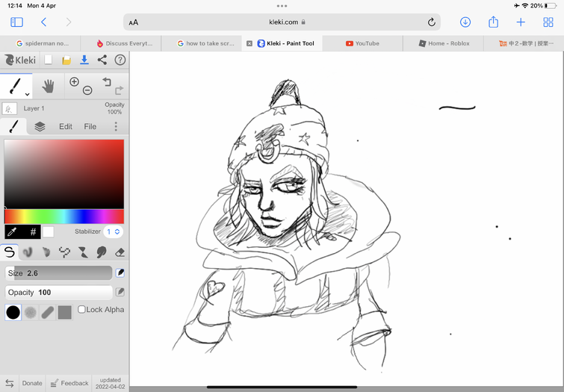Click the Kleki logo

[20, 60]
